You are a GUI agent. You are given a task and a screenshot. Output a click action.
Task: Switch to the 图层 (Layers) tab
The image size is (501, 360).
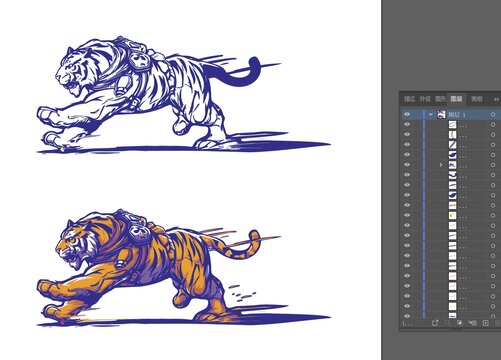point(456,99)
